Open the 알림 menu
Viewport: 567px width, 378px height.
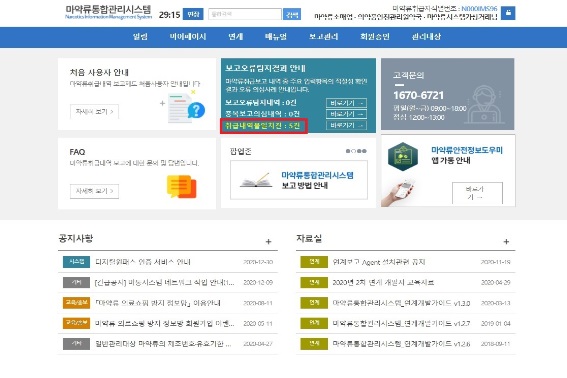[140, 37]
